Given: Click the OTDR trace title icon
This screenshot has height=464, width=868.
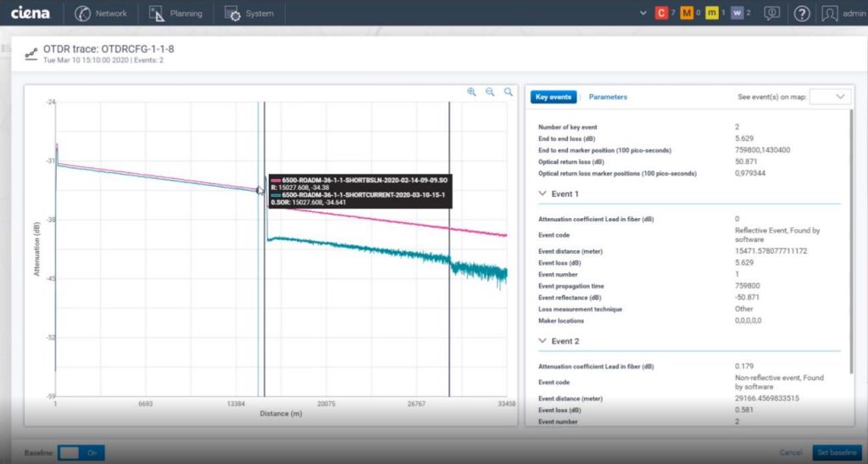Looking at the screenshot, I should [31, 53].
